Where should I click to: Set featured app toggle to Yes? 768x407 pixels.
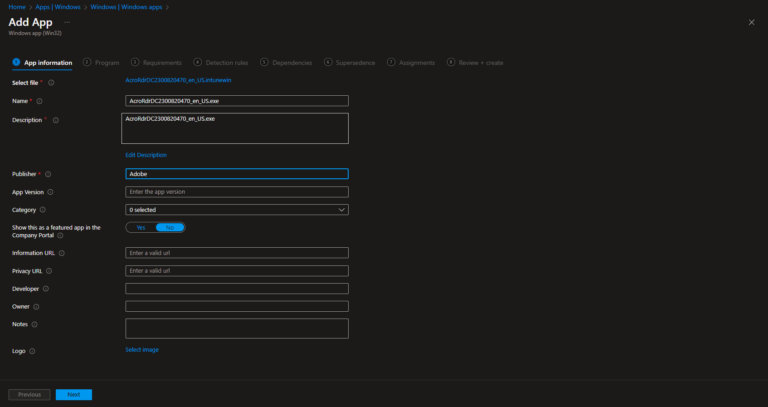[141, 228]
